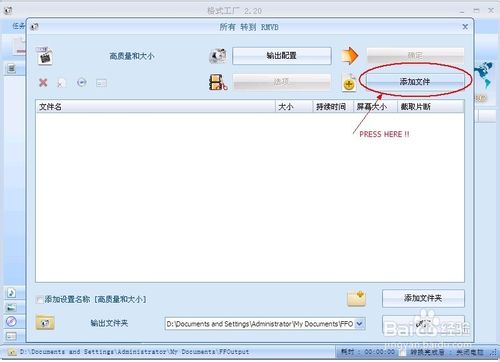The height and width of the screenshot is (362, 500).
Task: Click the greyed-out 确定 button
Action: 415,55
